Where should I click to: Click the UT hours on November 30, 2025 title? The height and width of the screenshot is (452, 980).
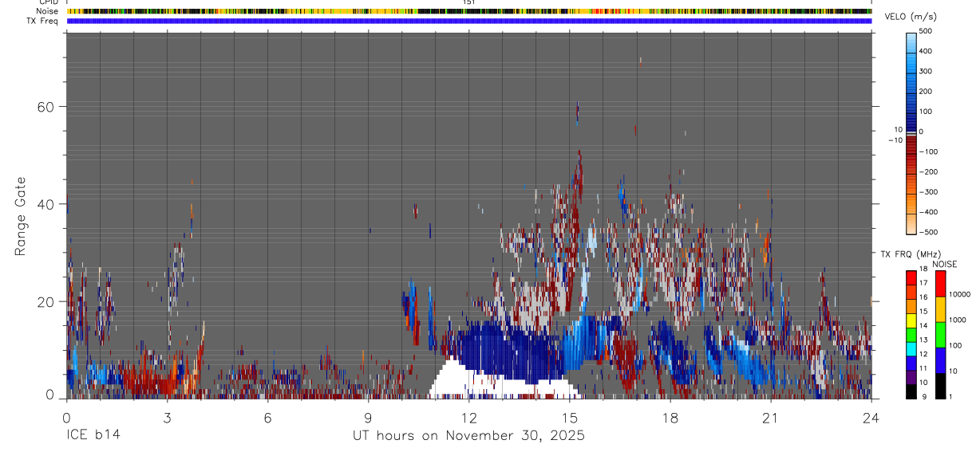pyautogui.click(x=469, y=436)
